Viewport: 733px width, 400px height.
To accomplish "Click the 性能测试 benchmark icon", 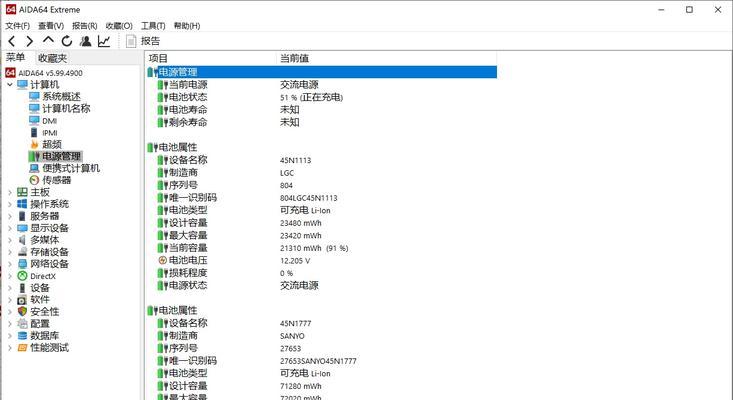I will pos(22,348).
